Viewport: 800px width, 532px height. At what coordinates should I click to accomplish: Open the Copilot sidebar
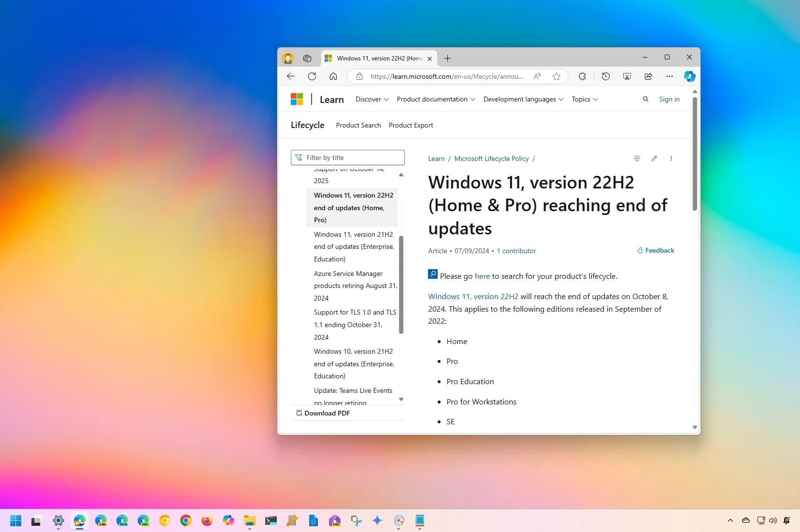pyautogui.click(x=689, y=76)
